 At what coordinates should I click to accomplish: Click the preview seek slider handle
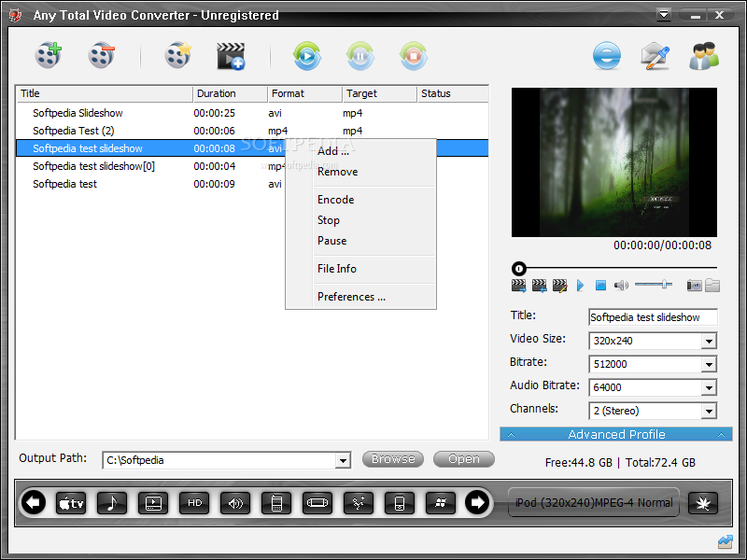coord(519,269)
